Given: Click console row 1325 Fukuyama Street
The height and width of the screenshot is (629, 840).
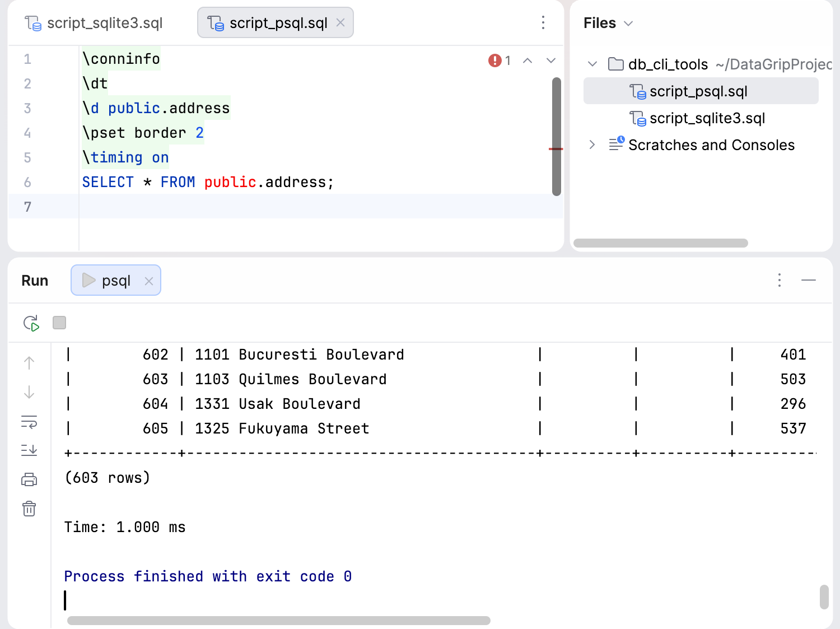Looking at the screenshot, I should [282, 428].
